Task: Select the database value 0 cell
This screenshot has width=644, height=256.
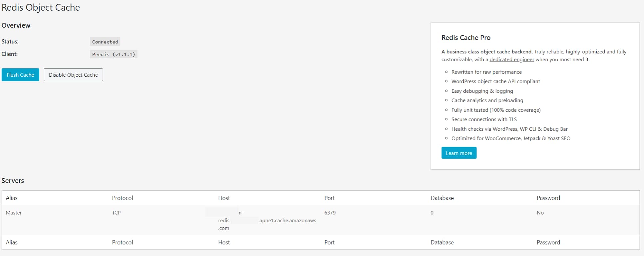Action: tap(432, 213)
